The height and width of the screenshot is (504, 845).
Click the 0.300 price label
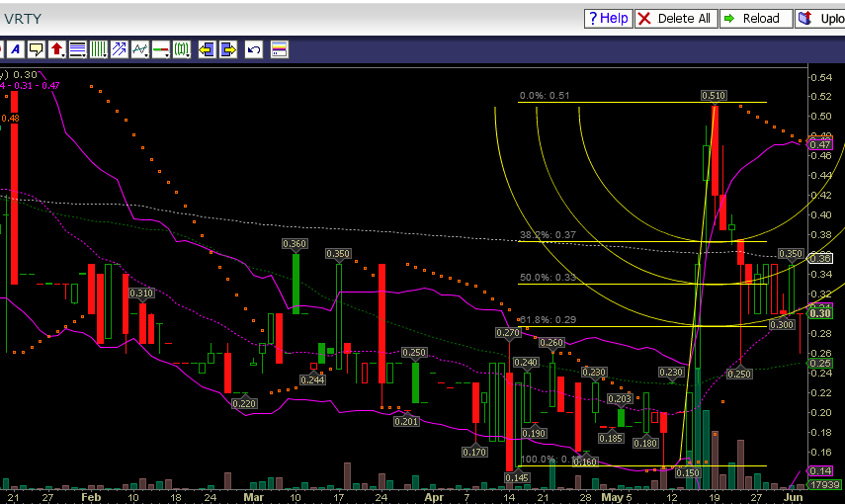[x=782, y=324]
